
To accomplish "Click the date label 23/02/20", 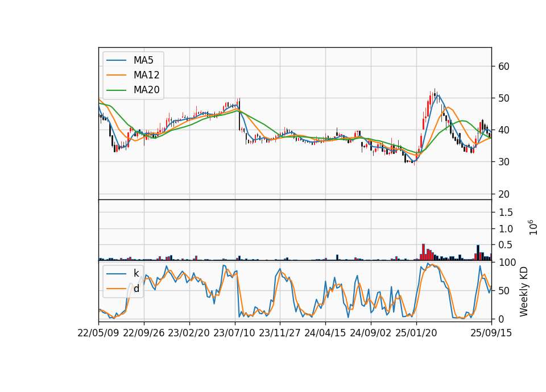I will [x=189, y=333].
